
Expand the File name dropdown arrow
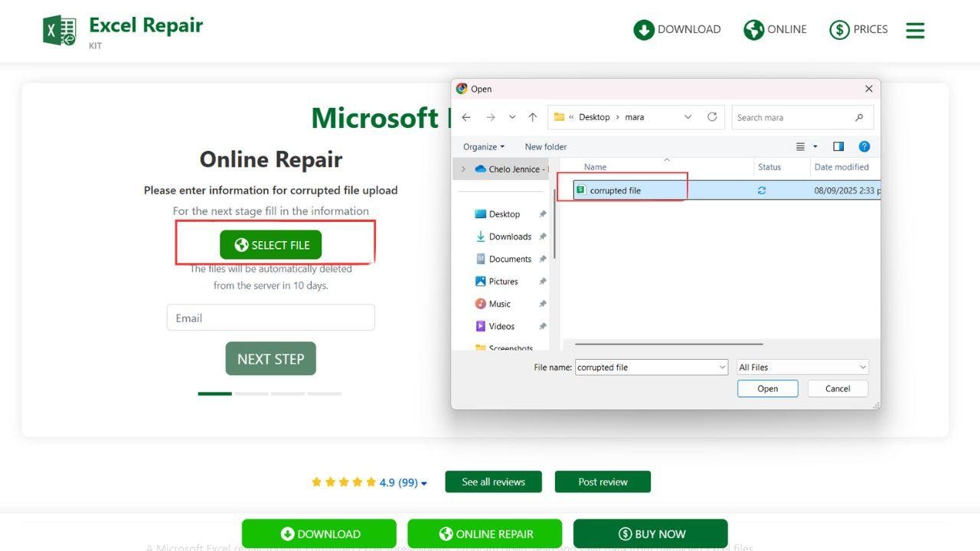point(722,367)
